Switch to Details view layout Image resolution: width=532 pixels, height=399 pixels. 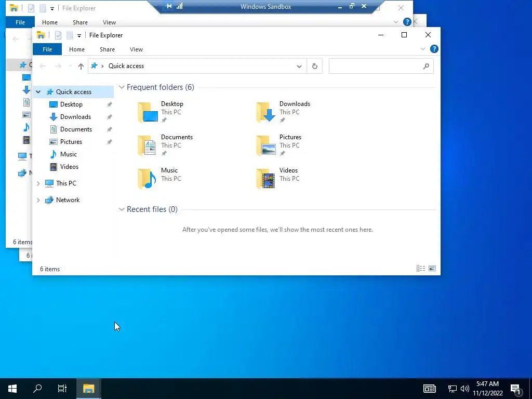[421, 269]
